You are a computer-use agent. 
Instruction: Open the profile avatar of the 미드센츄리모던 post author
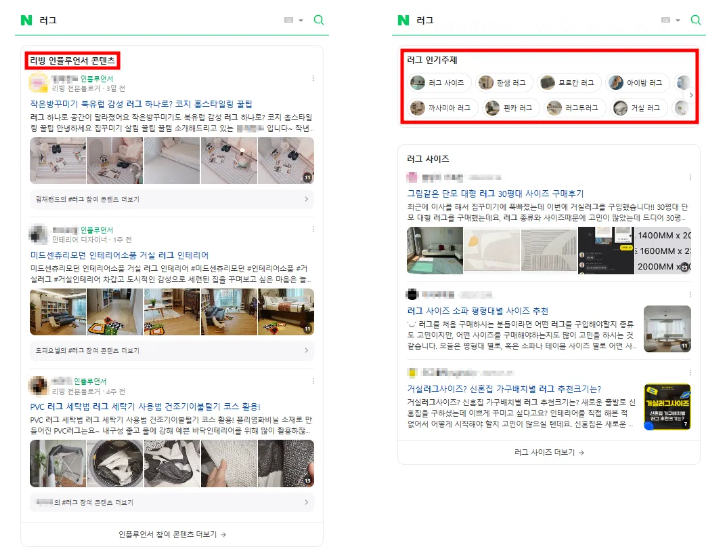[39, 234]
